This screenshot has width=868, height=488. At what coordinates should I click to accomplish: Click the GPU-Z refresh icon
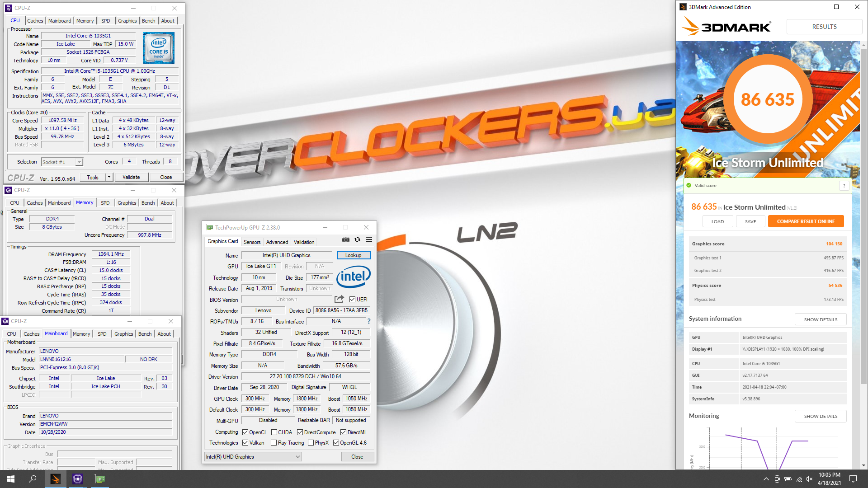pos(358,240)
